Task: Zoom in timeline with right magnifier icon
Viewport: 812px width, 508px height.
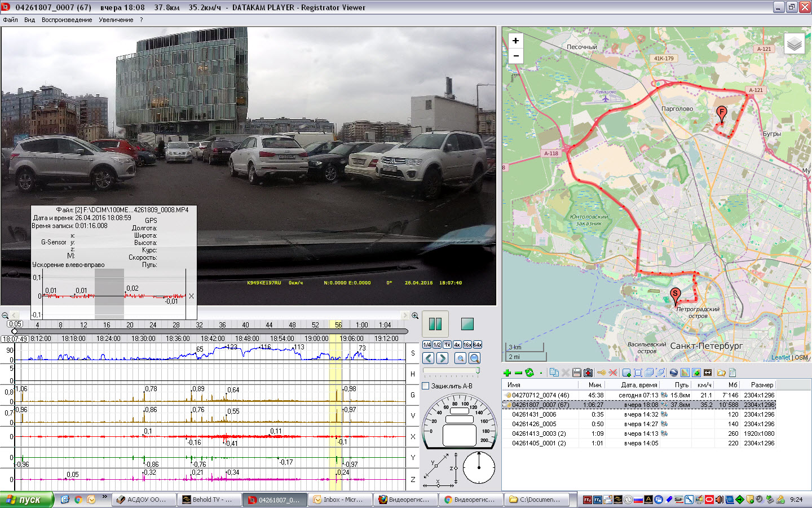Action: point(415,316)
